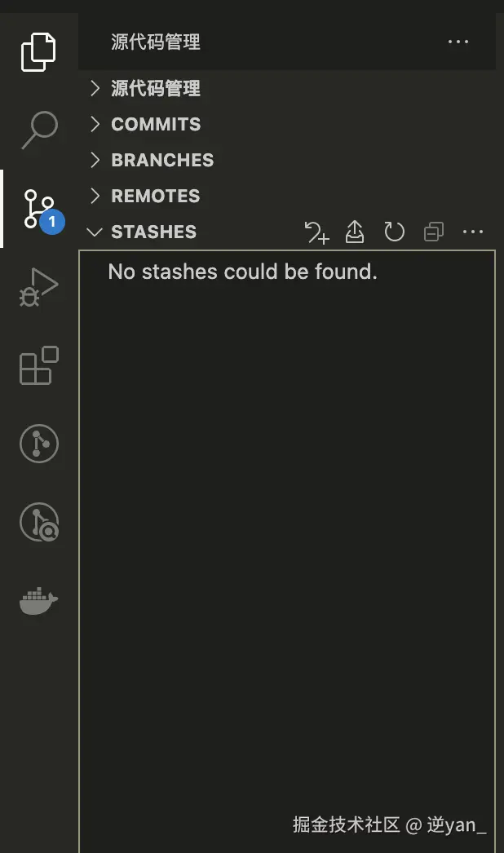Screen dimensions: 504x853
Task: Click the "No stashes could be found." message
Action: point(242,272)
